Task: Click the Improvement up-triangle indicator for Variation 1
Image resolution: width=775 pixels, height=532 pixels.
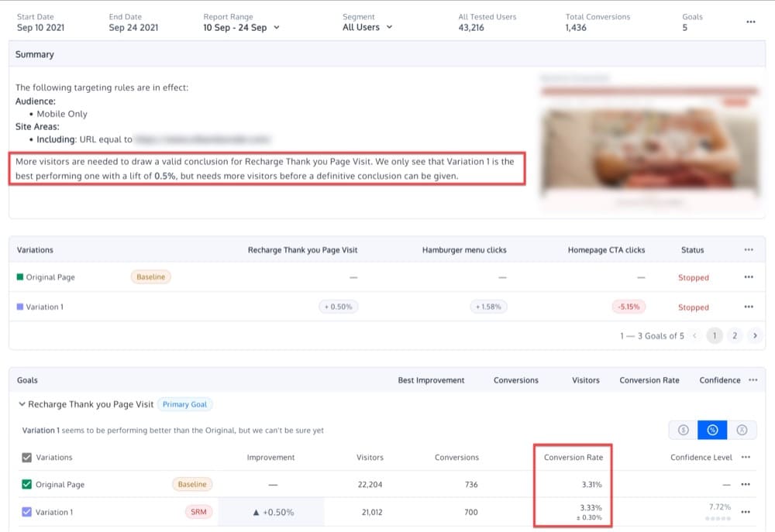Action: coord(256,513)
